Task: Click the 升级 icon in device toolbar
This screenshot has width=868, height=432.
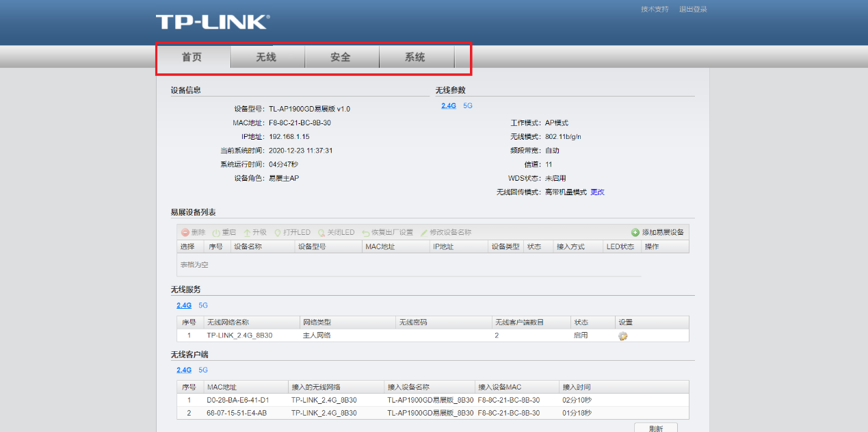Action: (247, 233)
